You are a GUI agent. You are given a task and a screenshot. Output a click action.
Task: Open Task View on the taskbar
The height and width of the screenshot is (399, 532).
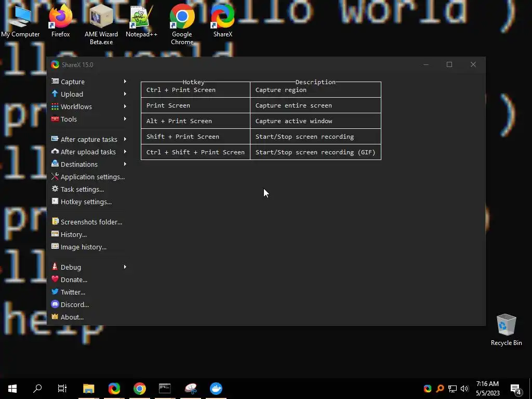[62, 389]
